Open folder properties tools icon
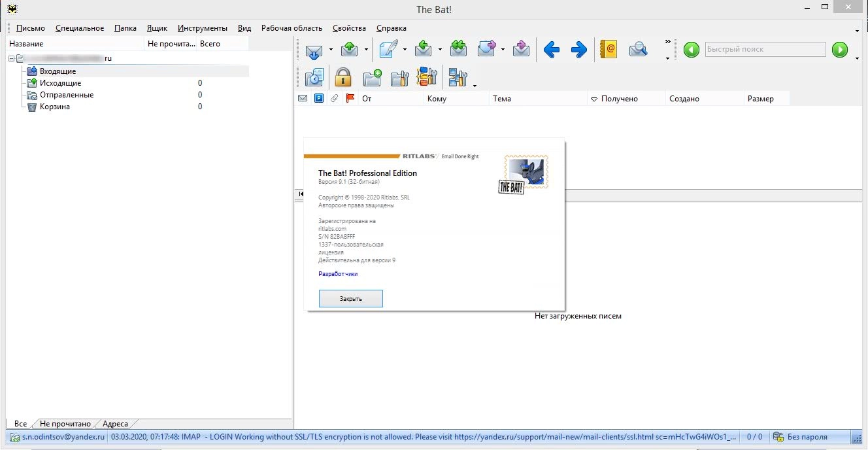This screenshot has height=450, width=868. click(399, 78)
